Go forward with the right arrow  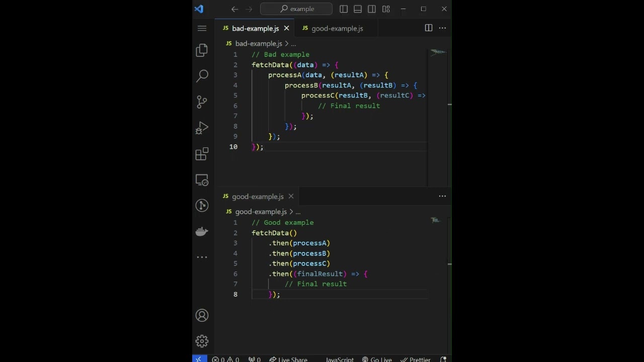(249, 9)
